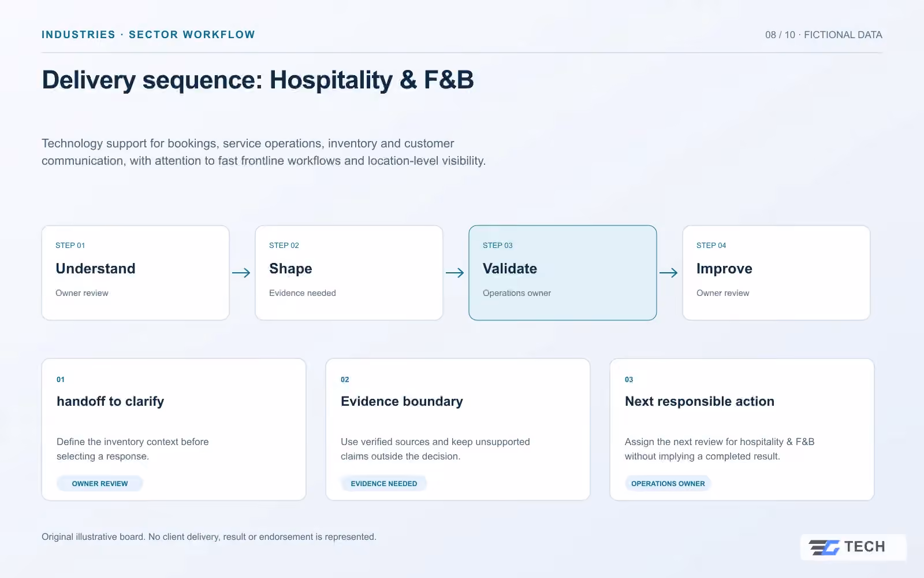Select the highlighted Step 03 Validate card
The width and height of the screenshot is (924, 578).
tap(562, 273)
